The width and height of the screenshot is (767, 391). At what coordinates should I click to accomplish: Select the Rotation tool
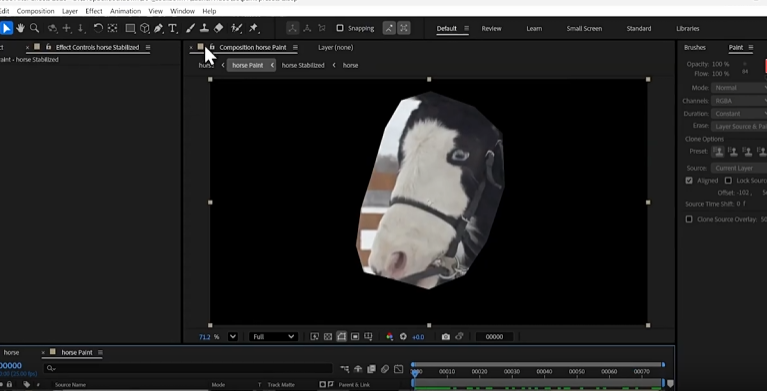click(x=98, y=28)
